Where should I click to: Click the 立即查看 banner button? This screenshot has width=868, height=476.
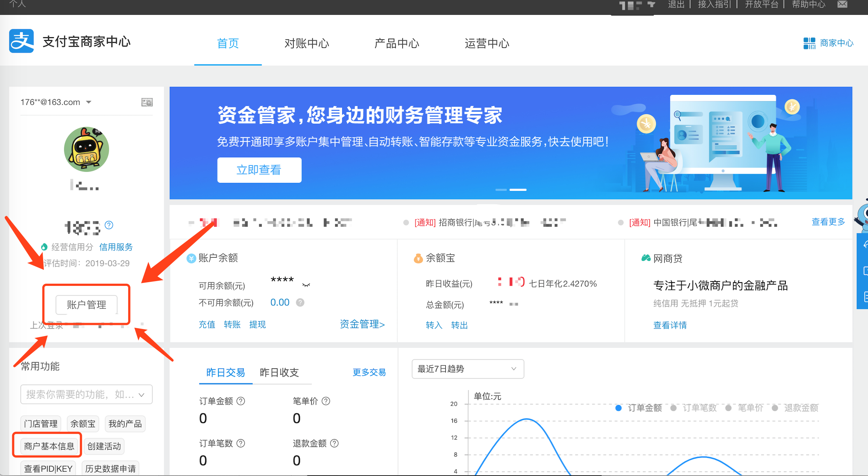259,170
